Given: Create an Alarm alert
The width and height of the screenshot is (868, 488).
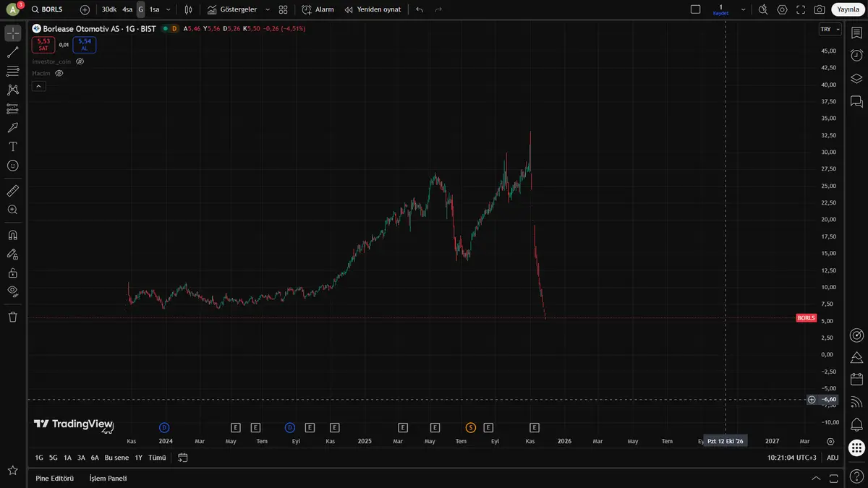Looking at the screenshot, I should pyautogui.click(x=318, y=9).
